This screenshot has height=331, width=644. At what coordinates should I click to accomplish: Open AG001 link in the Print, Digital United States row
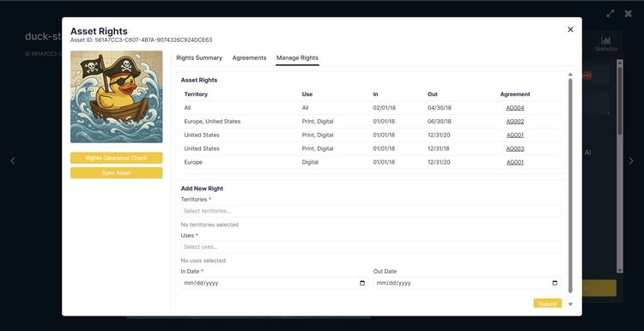[515, 135]
